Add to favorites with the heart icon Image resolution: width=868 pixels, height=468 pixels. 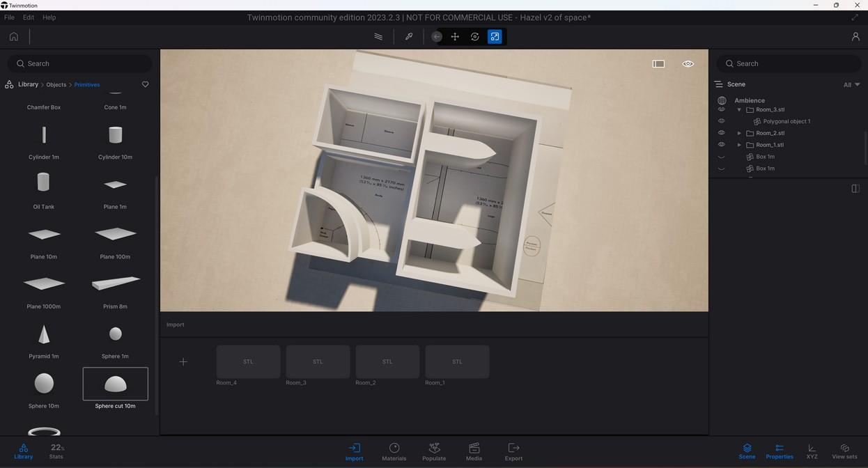pos(145,84)
